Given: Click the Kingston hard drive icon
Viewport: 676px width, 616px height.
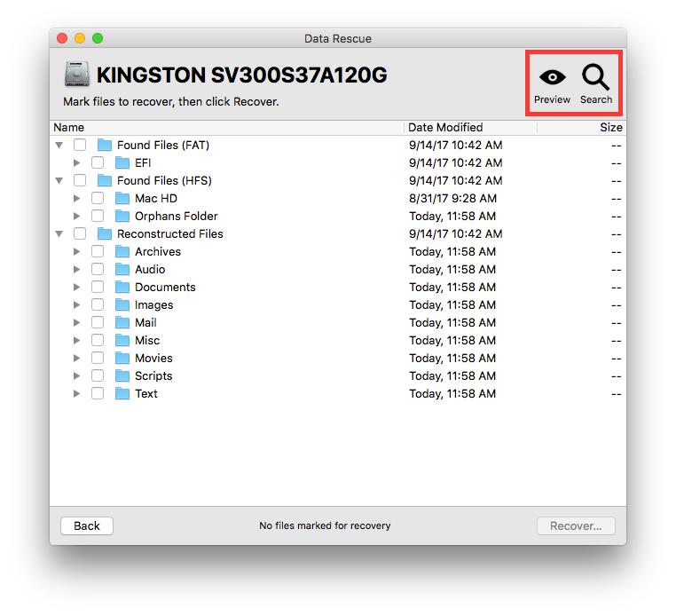Looking at the screenshot, I should [x=77, y=75].
